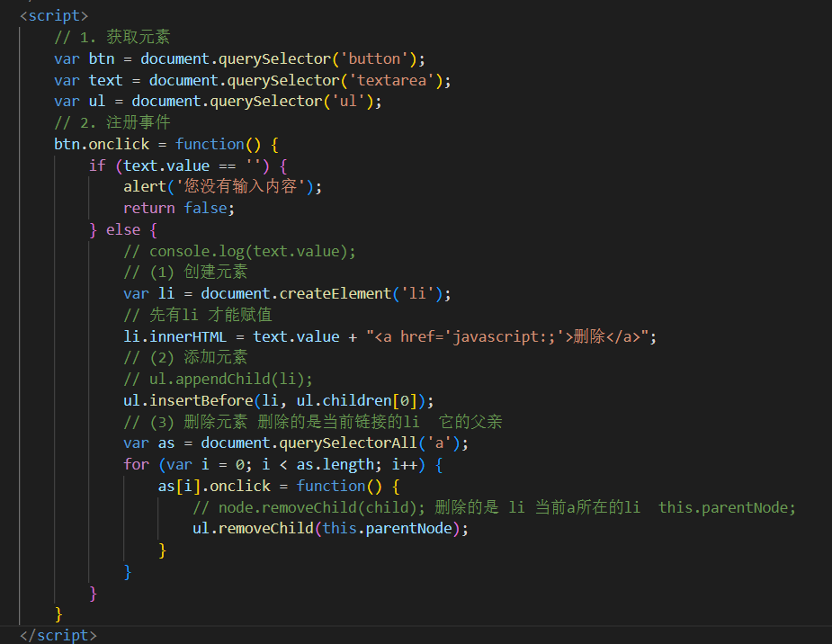Click the 'textarea' string in querySelector

pyautogui.click(x=392, y=80)
